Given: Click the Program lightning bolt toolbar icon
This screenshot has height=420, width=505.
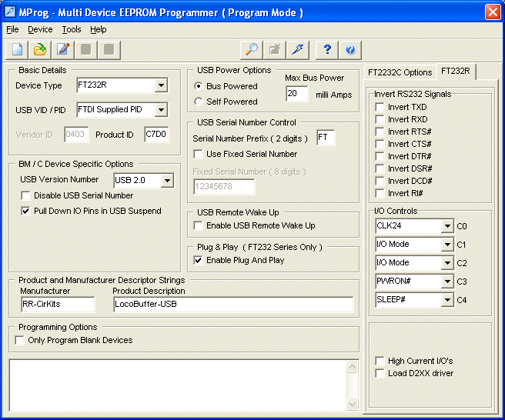Looking at the screenshot, I should pos(298,50).
